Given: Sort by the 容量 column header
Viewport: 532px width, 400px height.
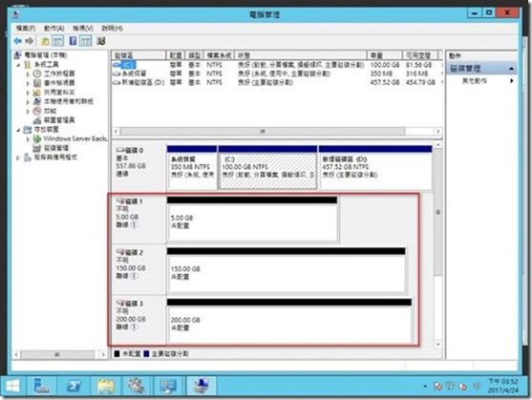Looking at the screenshot, I should (385, 55).
